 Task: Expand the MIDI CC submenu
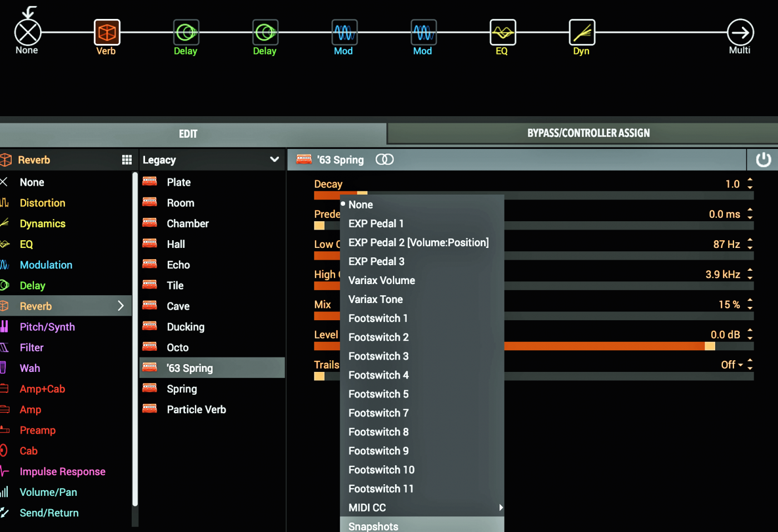coord(501,508)
